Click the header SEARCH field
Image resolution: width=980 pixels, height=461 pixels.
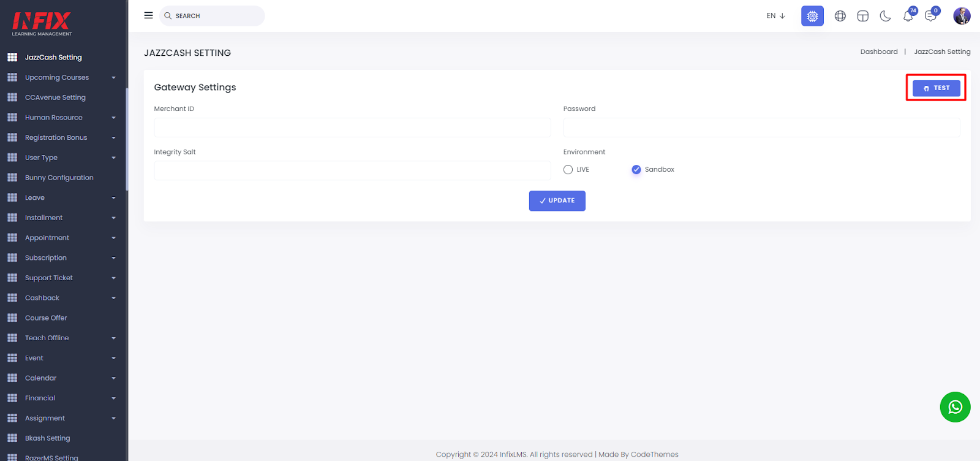click(x=212, y=16)
